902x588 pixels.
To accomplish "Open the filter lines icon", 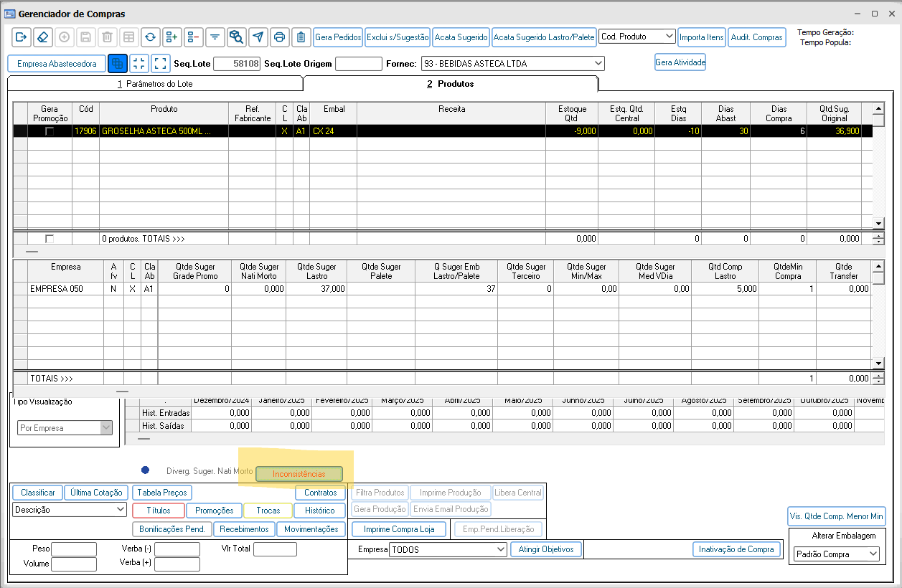I will pyautogui.click(x=215, y=37).
